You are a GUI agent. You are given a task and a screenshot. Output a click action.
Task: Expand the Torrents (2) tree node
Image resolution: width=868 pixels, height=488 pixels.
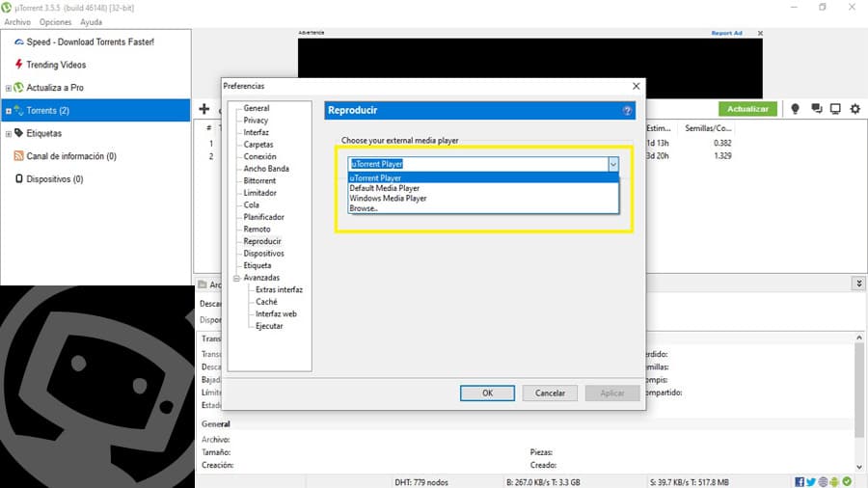[9, 111]
